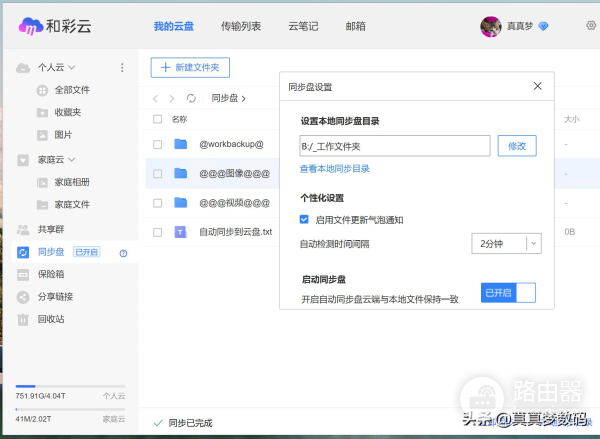Viewport: 600px width, 439px height.
Task: Open the settings gear icon
Action: pyautogui.click(x=591, y=25)
